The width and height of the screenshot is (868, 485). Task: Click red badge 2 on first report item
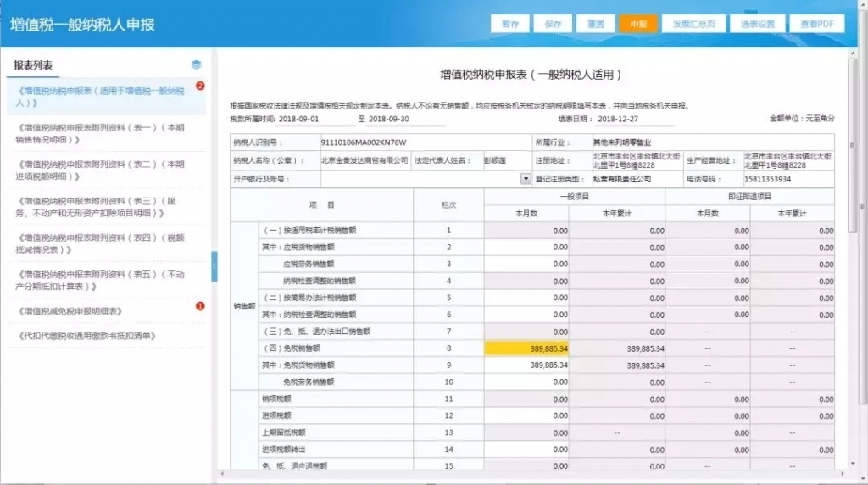click(x=200, y=86)
